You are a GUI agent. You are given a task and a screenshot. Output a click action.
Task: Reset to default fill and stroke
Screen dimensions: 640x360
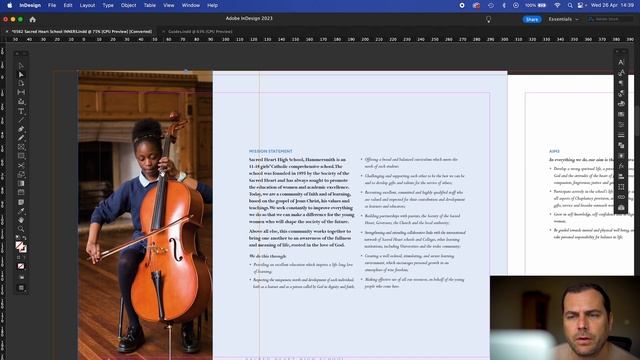coord(18,238)
